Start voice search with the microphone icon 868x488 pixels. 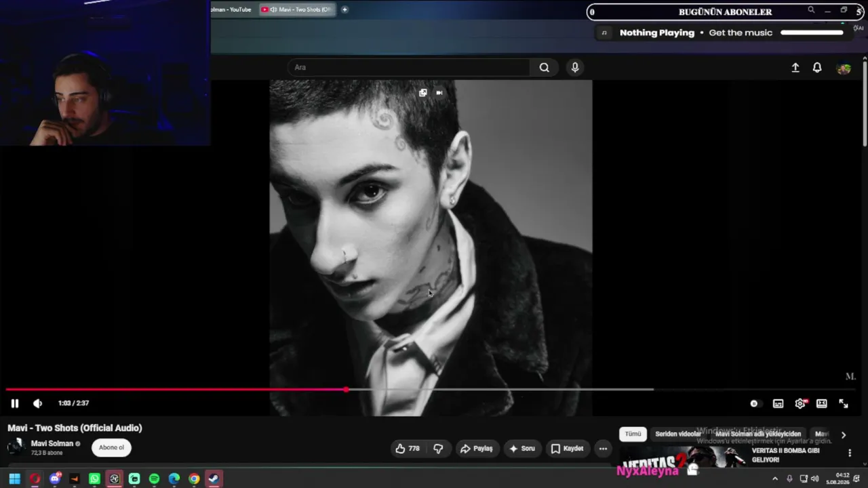tap(575, 67)
